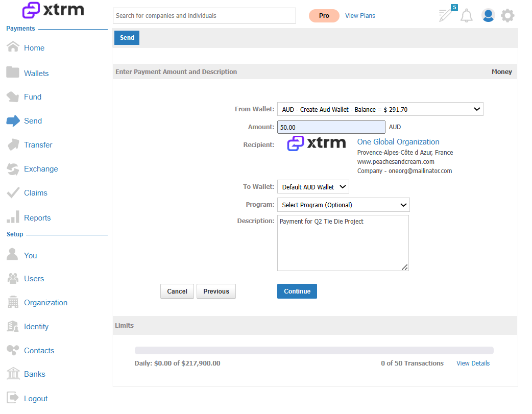
Task: Click the Identity icon
Action: (13, 326)
